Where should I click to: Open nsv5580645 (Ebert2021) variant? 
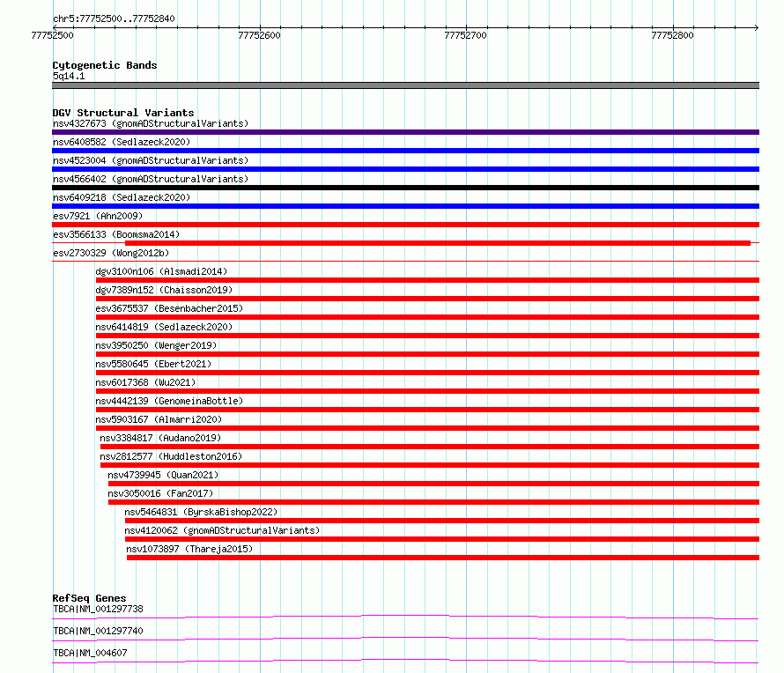click(x=153, y=364)
